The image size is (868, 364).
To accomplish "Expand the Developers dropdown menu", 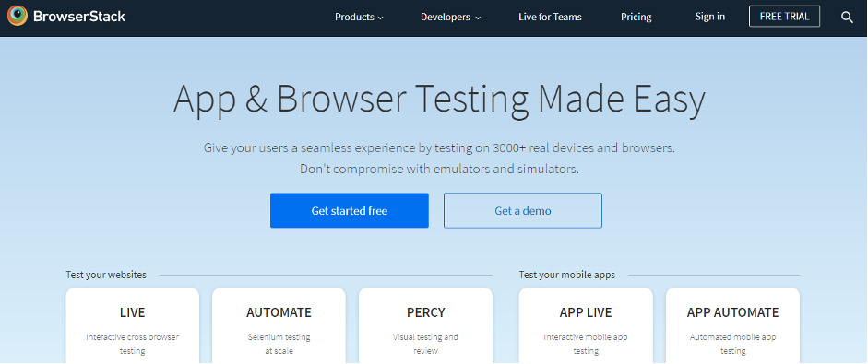I will (x=451, y=18).
